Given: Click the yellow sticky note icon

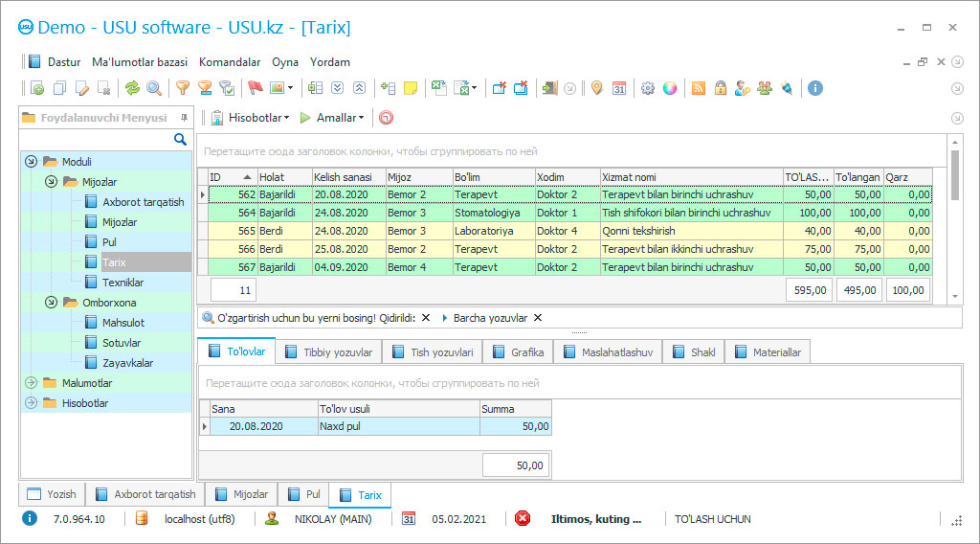Looking at the screenshot, I should [411, 88].
